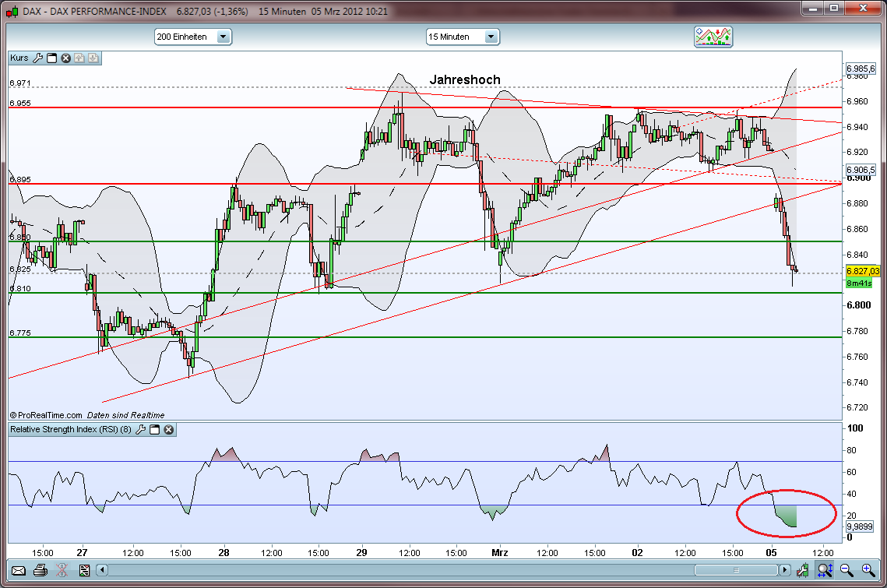Toggle the chart template list icon
The height and width of the screenshot is (588, 887).
click(83, 570)
